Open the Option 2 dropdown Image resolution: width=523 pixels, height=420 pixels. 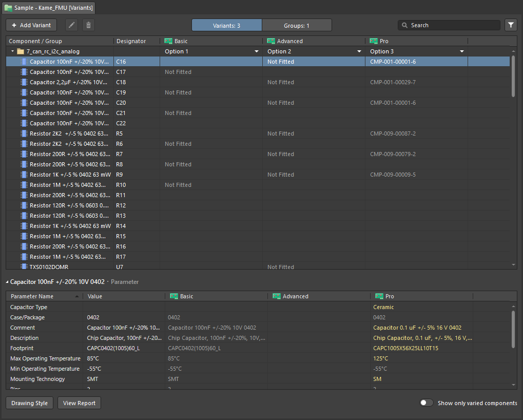(359, 51)
